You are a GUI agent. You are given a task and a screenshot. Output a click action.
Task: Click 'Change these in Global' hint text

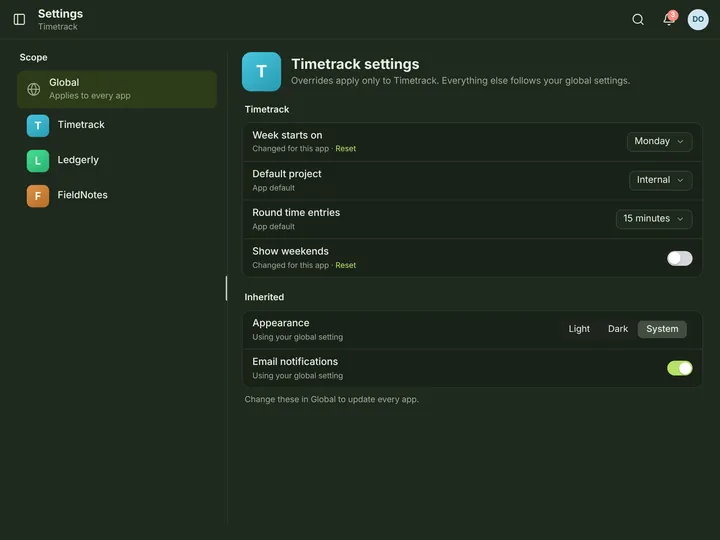[332, 399]
